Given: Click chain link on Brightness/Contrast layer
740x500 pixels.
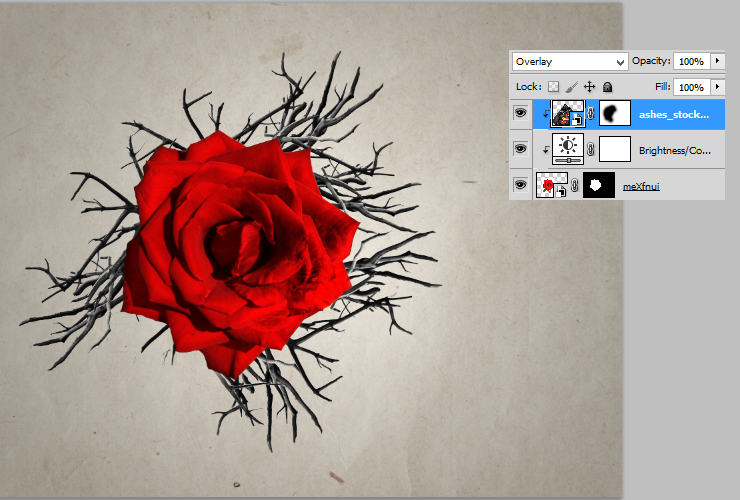Looking at the screenshot, I should pos(591,150).
